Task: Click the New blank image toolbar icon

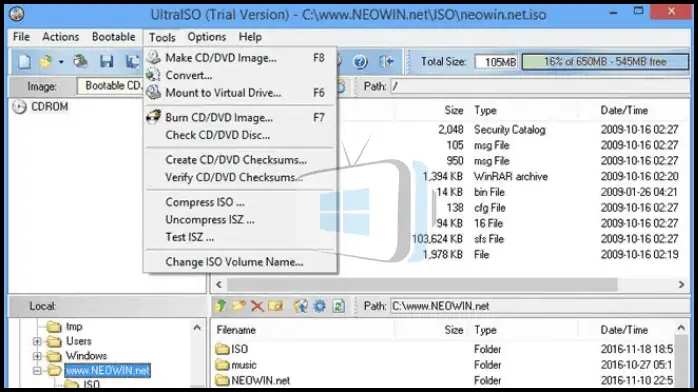Action: coord(24,61)
